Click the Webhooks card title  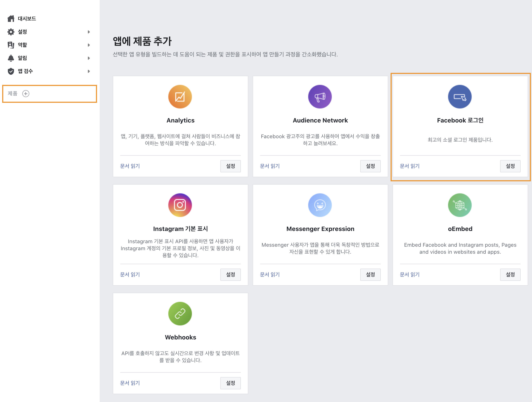180,337
